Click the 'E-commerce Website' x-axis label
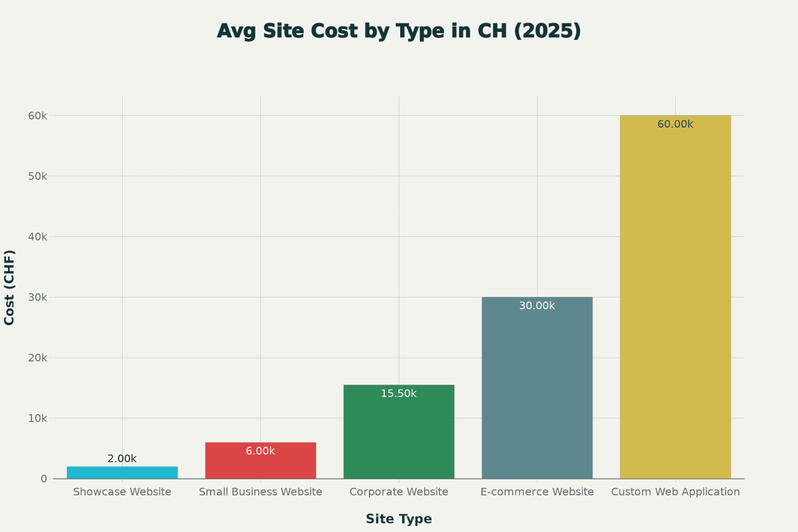This screenshot has height=532, width=798. [x=537, y=492]
